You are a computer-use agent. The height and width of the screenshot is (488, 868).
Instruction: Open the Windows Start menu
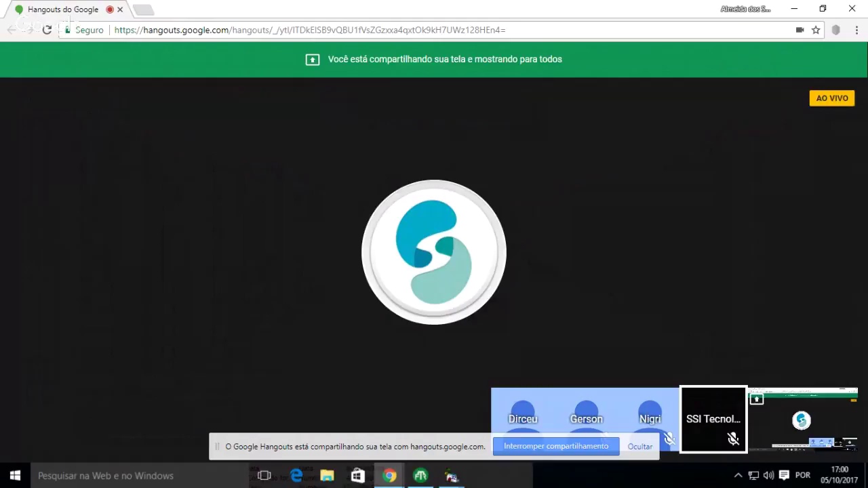click(15, 476)
